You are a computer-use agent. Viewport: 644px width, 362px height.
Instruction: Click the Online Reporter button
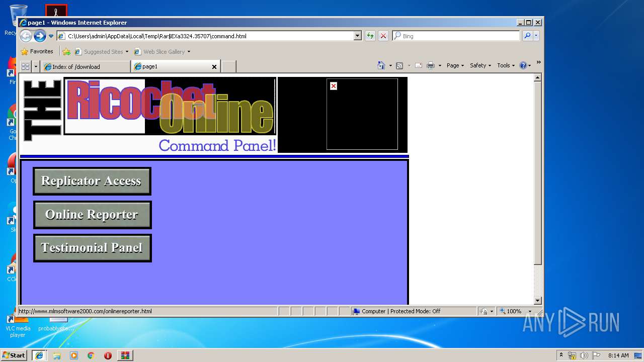coord(92,215)
